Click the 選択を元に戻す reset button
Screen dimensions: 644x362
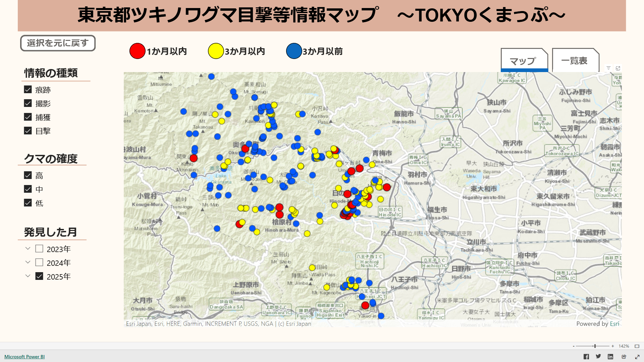58,43
